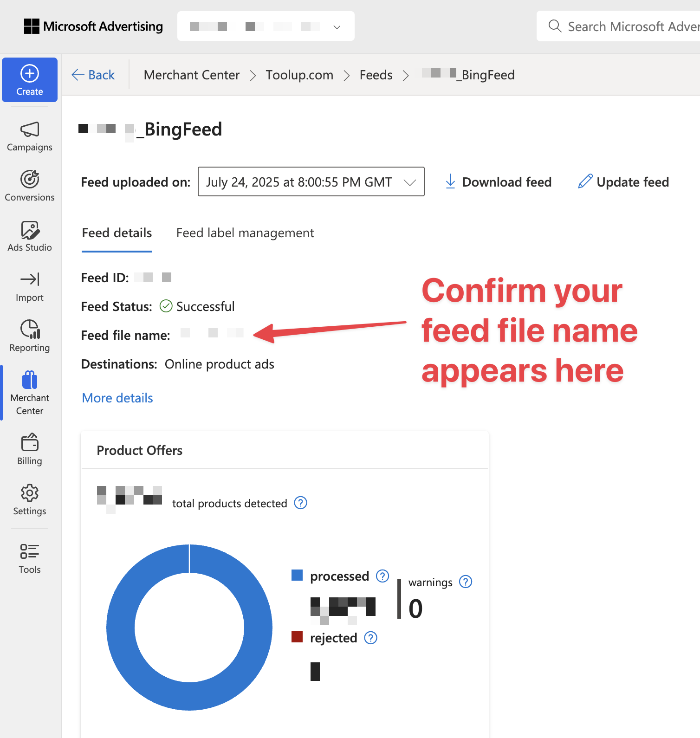
Task: Click the Download feed arrow icon
Action: (450, 181)
